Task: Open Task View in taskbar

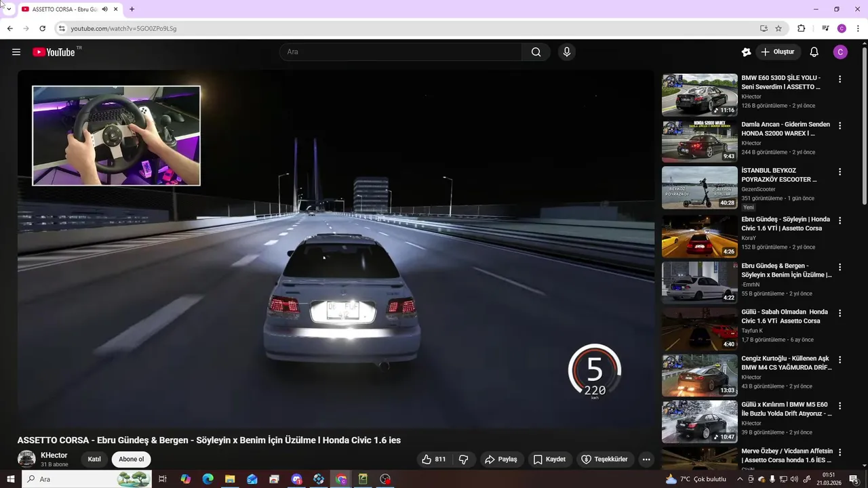Action: tap(163, 479)
